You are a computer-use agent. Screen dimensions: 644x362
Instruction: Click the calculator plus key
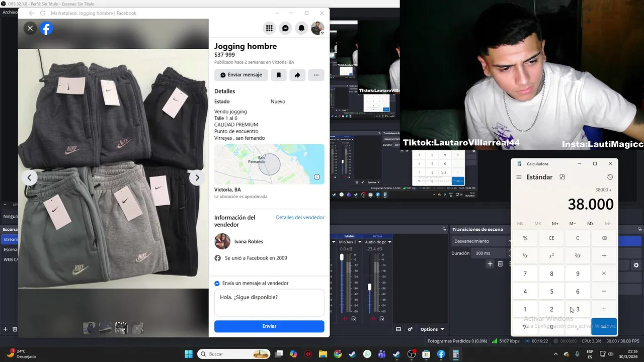click(604, 309)
